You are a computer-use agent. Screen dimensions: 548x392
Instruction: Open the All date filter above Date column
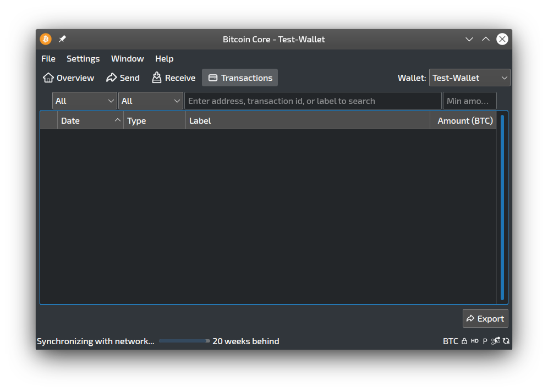click(x=85, y=101)
